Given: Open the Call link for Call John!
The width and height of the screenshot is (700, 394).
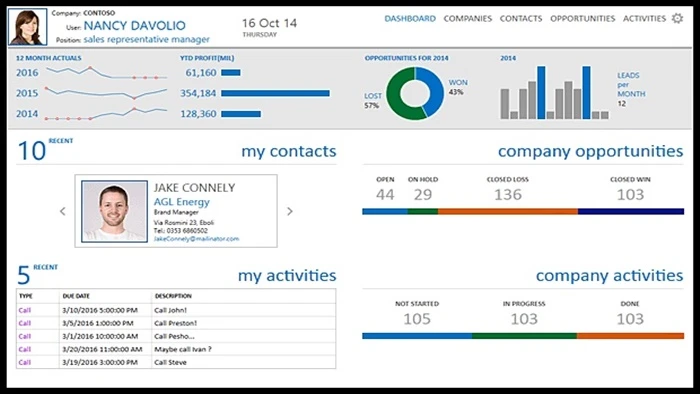Looking at the screenshot, I should (25, 310).
